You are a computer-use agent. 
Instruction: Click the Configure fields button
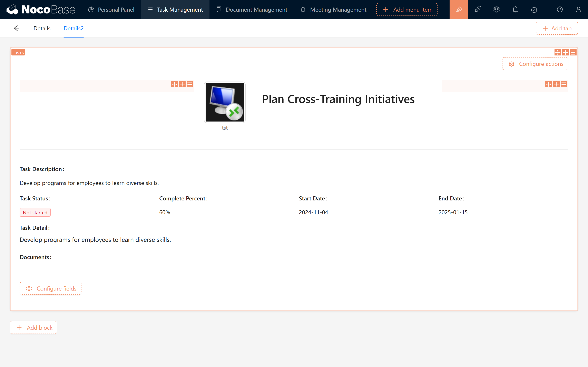tap(51, 288)
